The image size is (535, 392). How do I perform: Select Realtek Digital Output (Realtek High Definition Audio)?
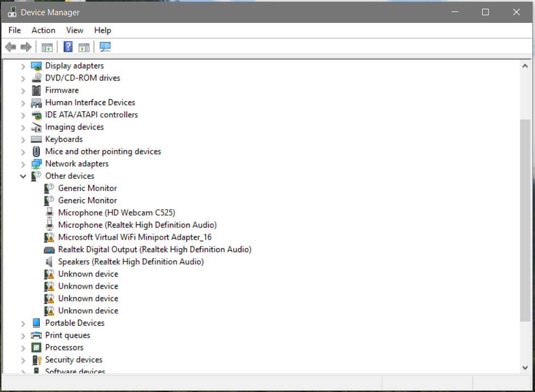155,249
